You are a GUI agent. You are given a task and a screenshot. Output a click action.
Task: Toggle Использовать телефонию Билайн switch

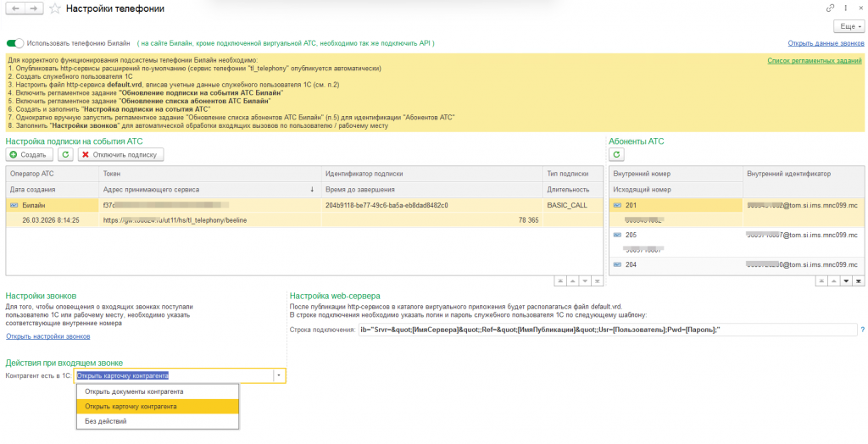15,42
